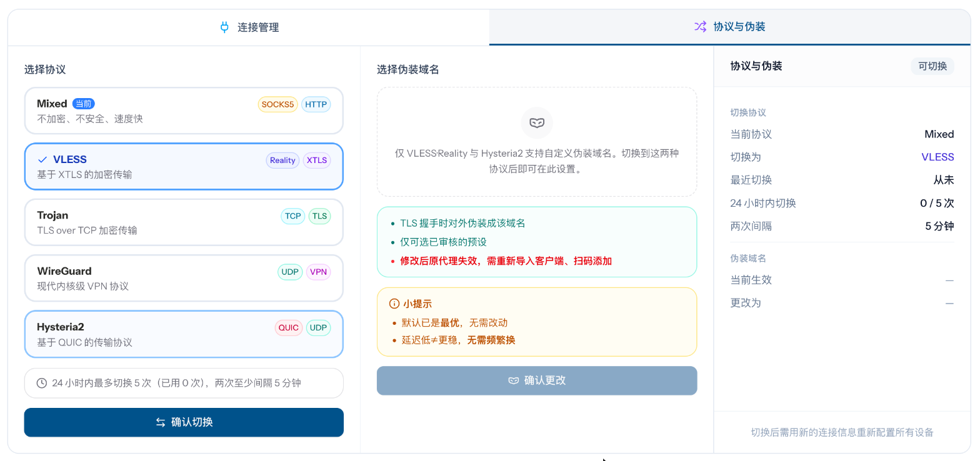Select the Mixed protocol option
Viewport: 980px width, 461px height.
coord(184,111)
